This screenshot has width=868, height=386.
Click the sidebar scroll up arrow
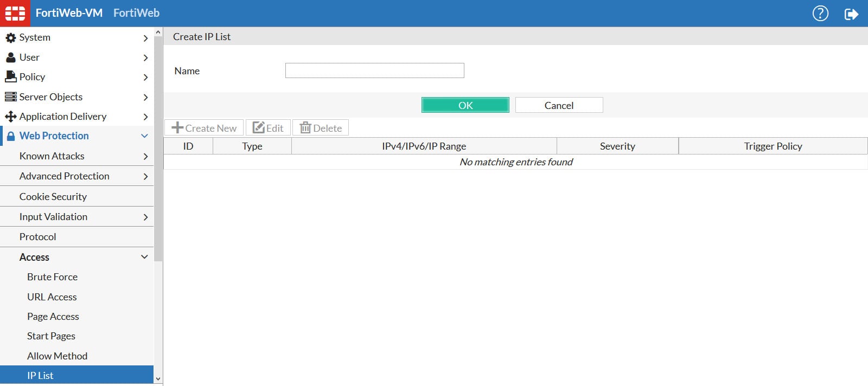tap(158, 32)
